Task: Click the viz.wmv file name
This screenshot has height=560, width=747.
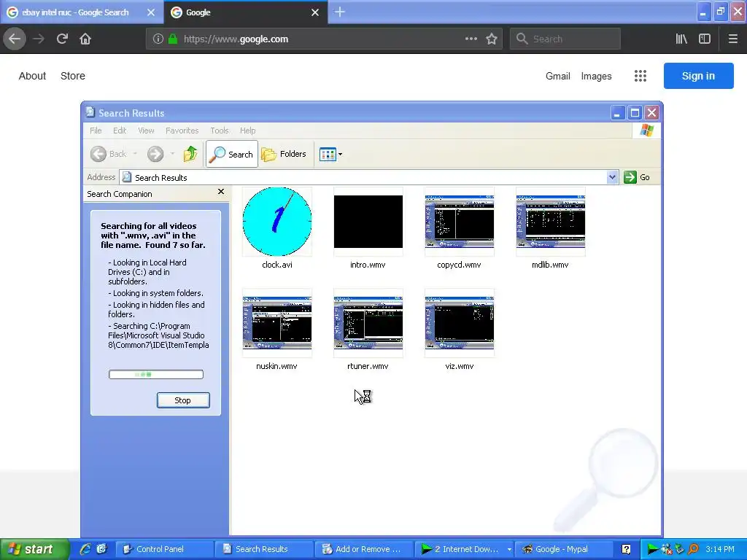Action: pos(460,366)
